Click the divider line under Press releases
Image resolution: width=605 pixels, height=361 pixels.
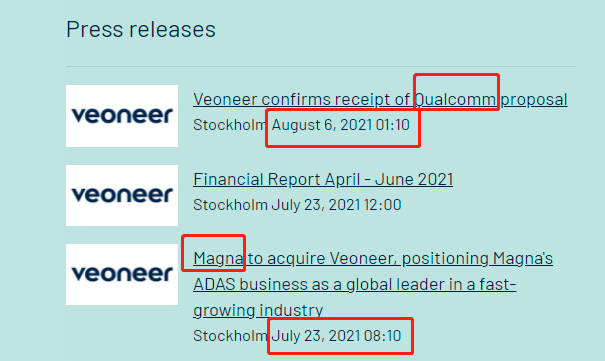coord(321,66)
